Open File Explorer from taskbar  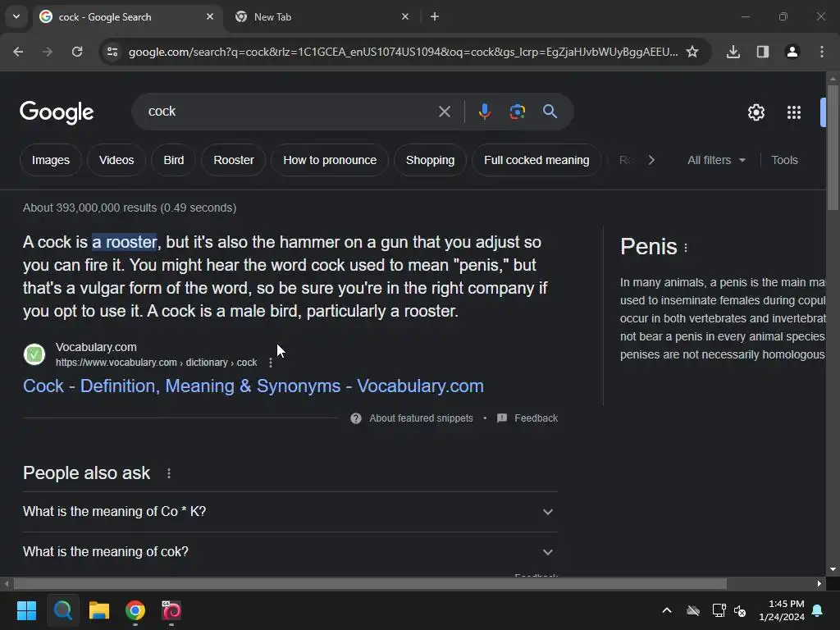point(99,610)
